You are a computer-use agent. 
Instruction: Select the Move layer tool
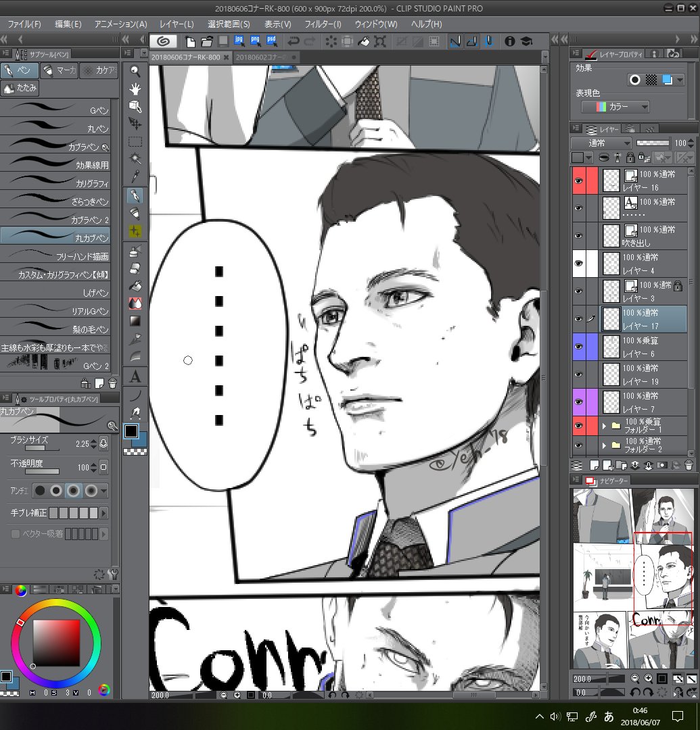tap(135, 124)
